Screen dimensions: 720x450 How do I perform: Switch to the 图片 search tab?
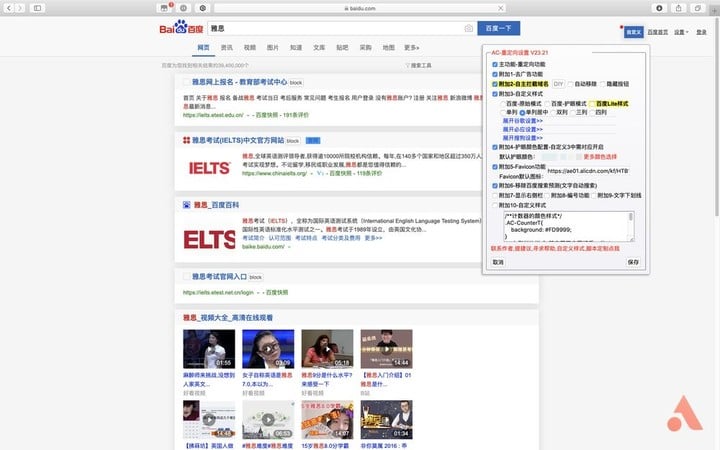[x=273, y=47]
